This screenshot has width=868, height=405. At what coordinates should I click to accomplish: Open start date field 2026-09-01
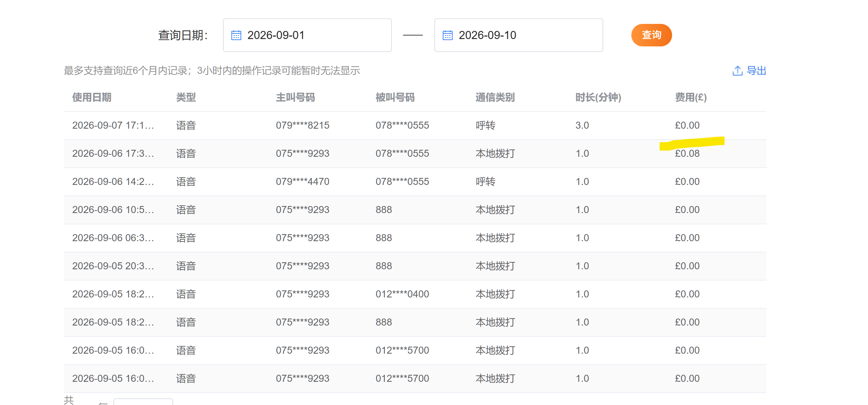coord(307,35)
